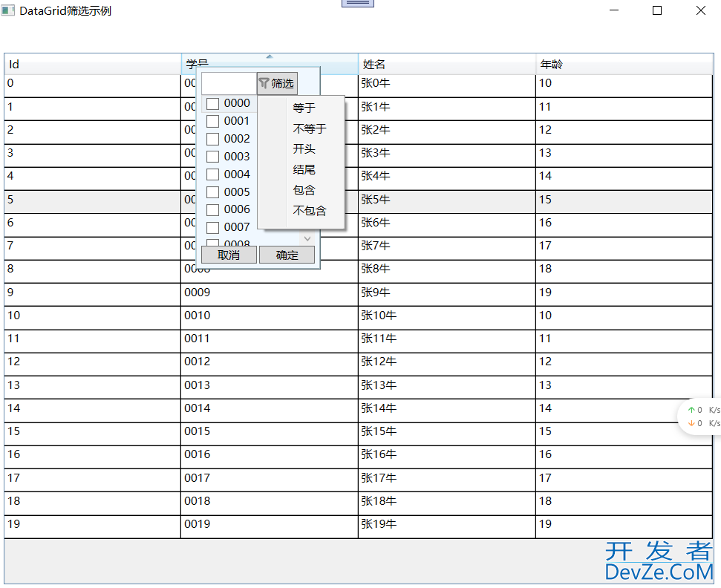Select the cell 张9牛
This screenshot has height=588, width=721.
point(447,295)
